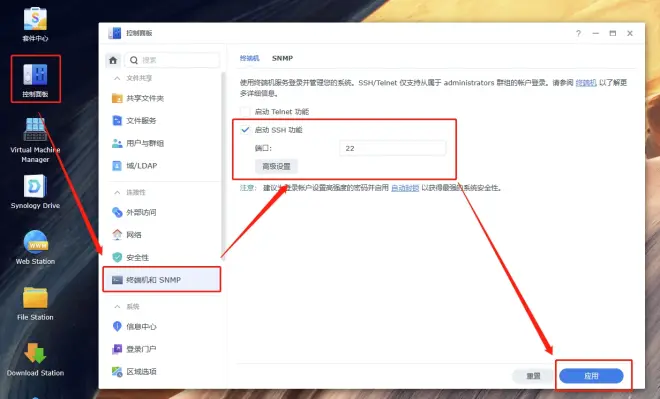The height and width of the screenshot is (399, 660).
Task: Click the Control Panel search field
Action: click(172, 60)
